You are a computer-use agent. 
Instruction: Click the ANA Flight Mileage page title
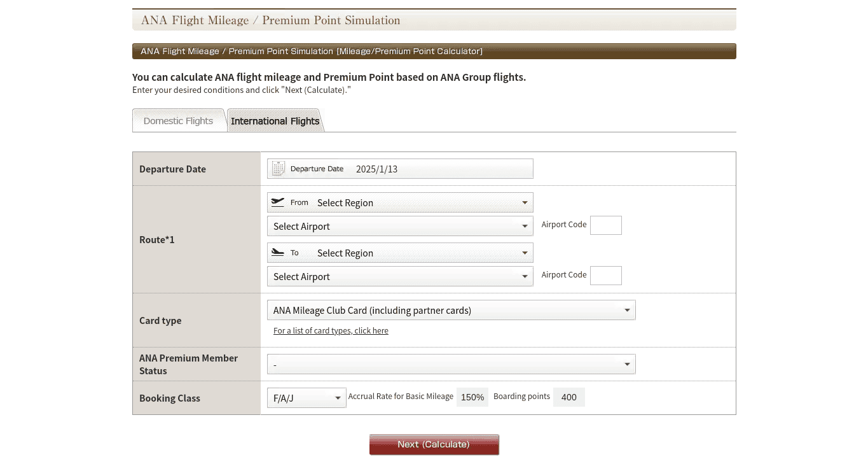pyautogui.click(x=271, y=20)
